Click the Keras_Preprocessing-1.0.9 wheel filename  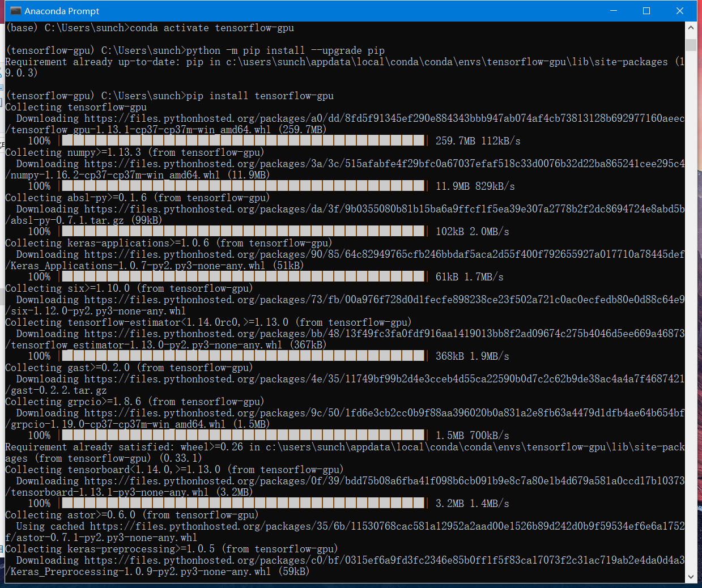(141, 572)
